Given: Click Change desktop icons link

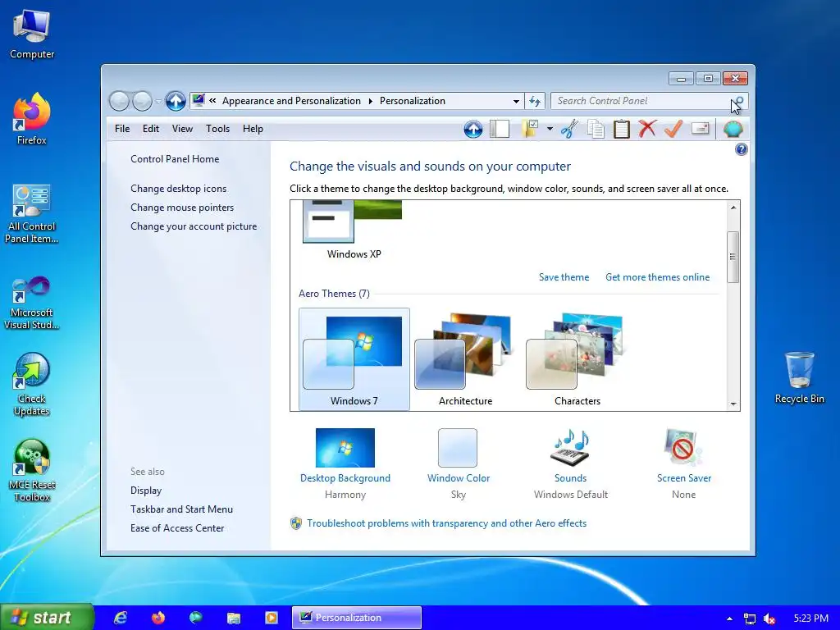Looking at the screenshot, I should point(178,189).
